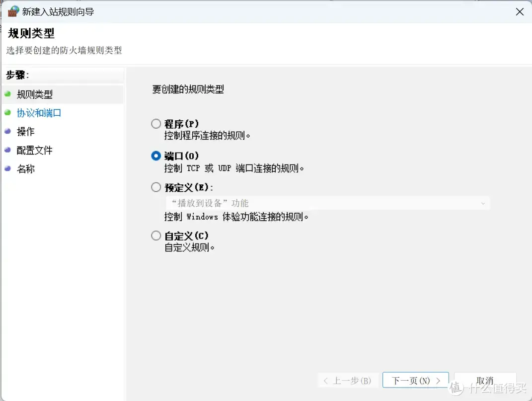Go to the 操作 step
This screenshot has height=401, width=532.
pyautogui.click(x=26, y=131)
